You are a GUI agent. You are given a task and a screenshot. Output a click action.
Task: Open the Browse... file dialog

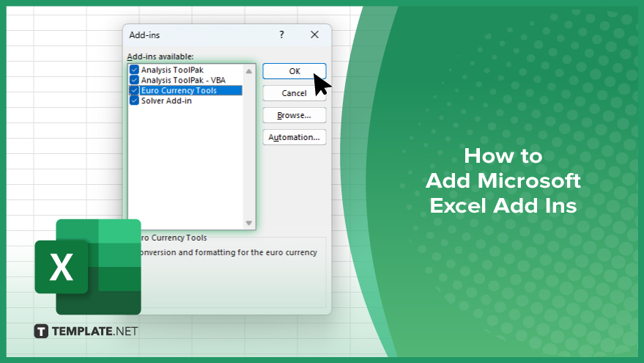tap(294, 116)
